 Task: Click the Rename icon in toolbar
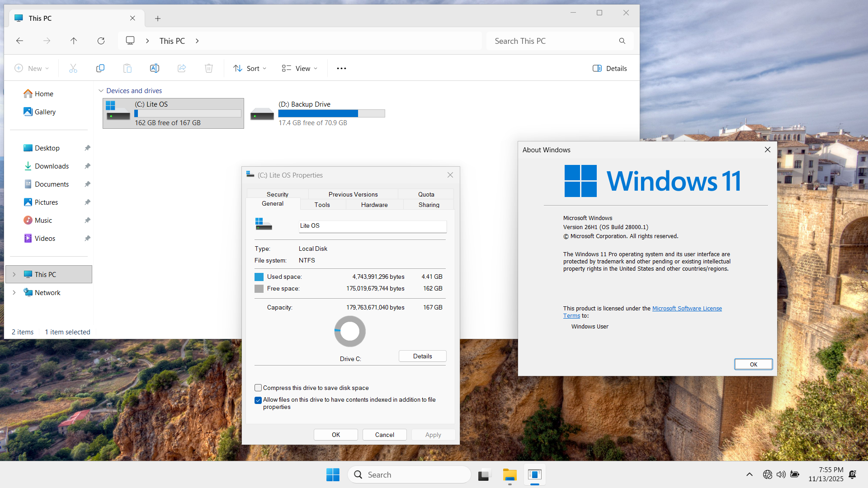click(x=155, y=68)
